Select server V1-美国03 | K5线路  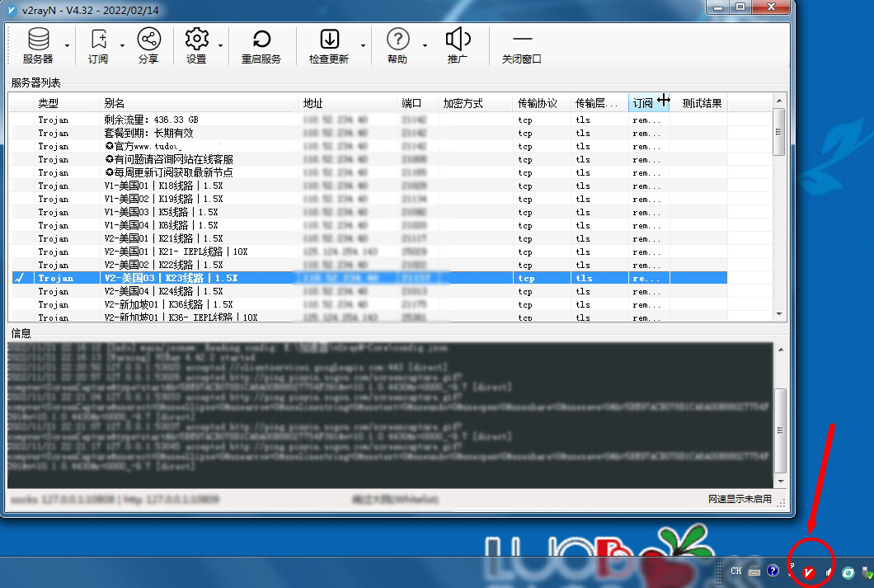pyautogui.click(x=369, y=212)
